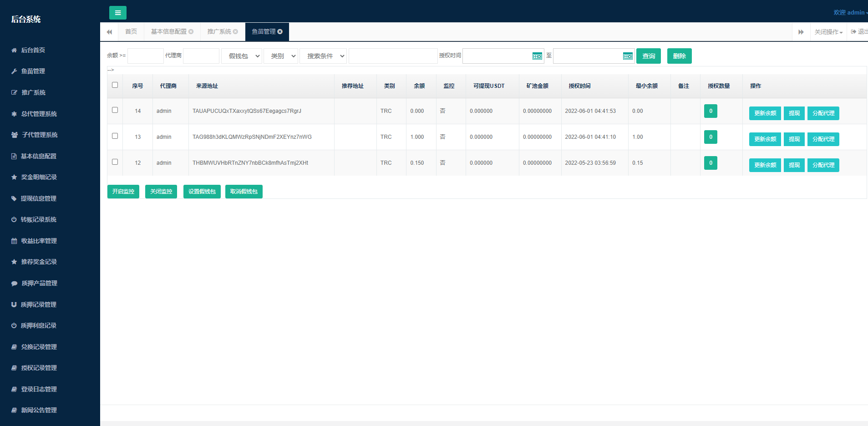
Task: Click the hamburger menu toggle icon
Action: tap(117, 13)
